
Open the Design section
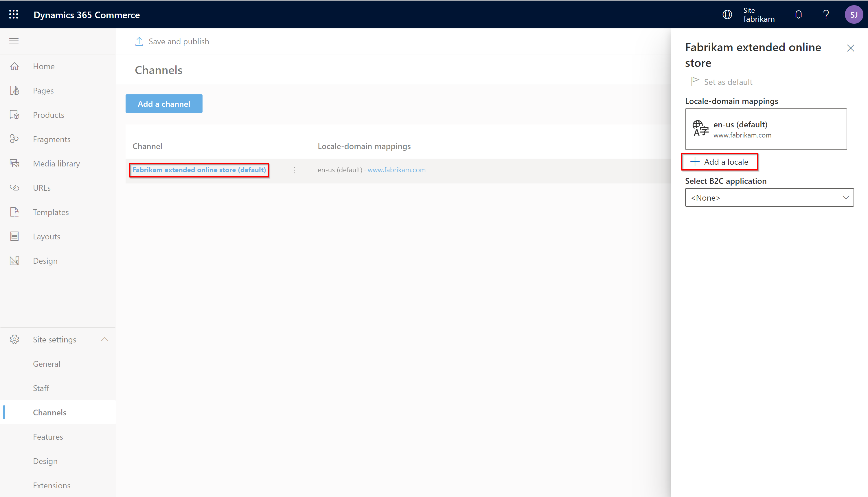[45, 260]
